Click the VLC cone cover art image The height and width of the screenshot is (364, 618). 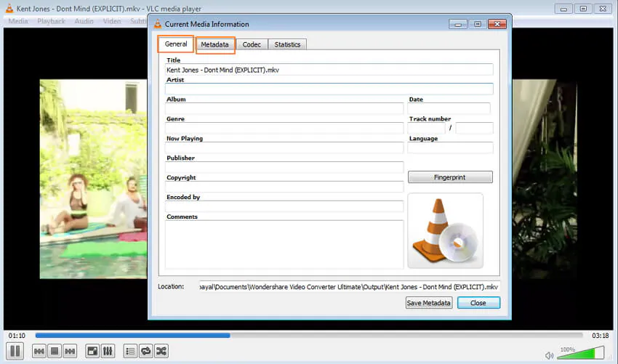click(x=446, y=231)
